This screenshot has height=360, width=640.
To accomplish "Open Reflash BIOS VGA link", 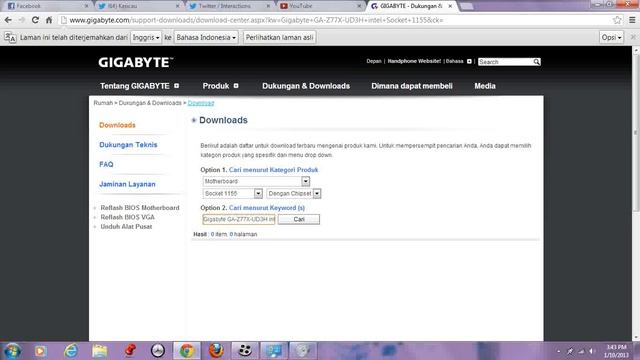I will click(x=127, y=217).
